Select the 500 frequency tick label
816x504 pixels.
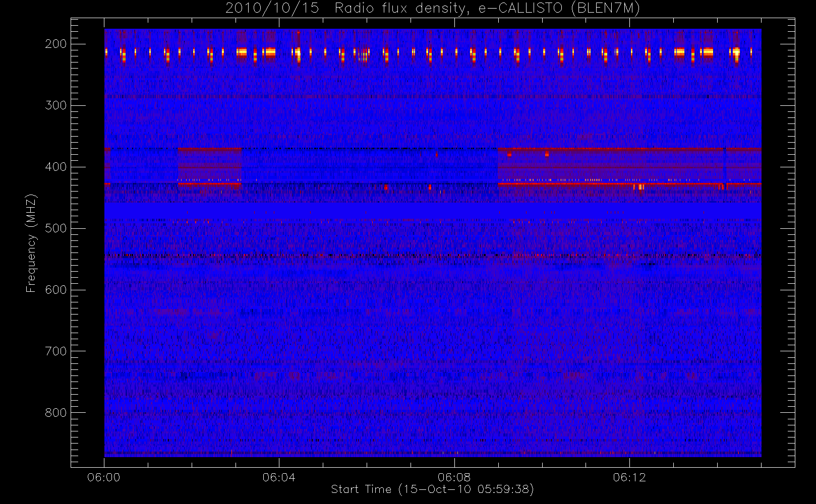pos(55,228)
